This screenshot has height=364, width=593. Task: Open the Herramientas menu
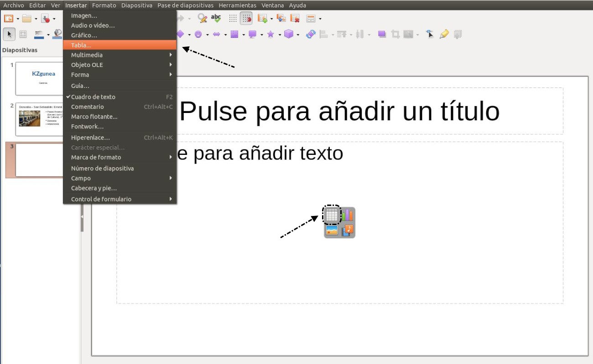pos(237,5)
